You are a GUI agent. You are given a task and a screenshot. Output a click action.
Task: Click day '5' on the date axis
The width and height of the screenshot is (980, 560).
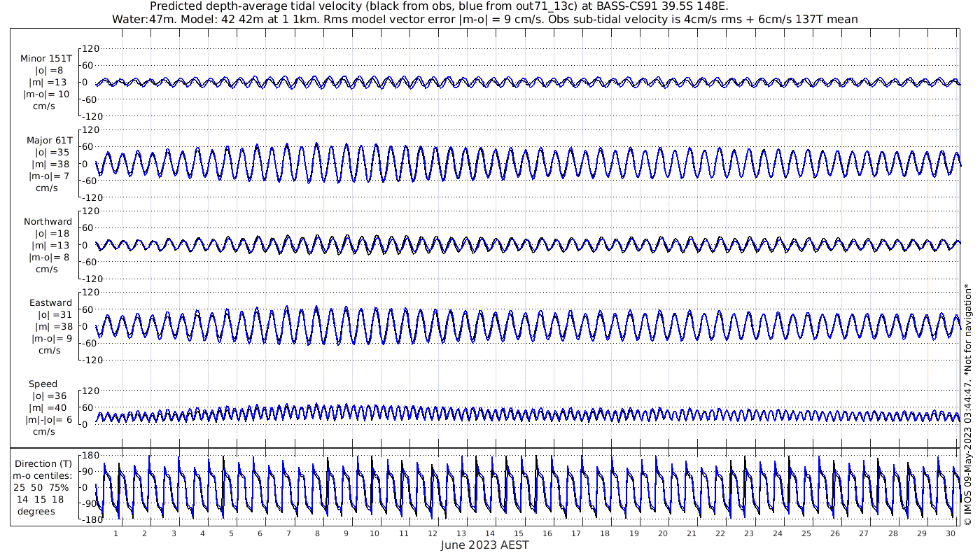coord(231,533)
